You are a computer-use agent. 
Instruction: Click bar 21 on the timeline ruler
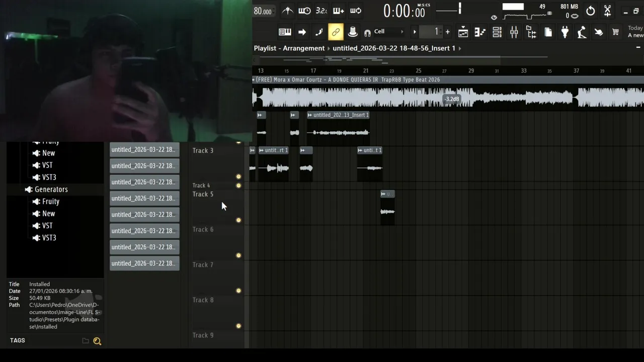tap(366, 71)
